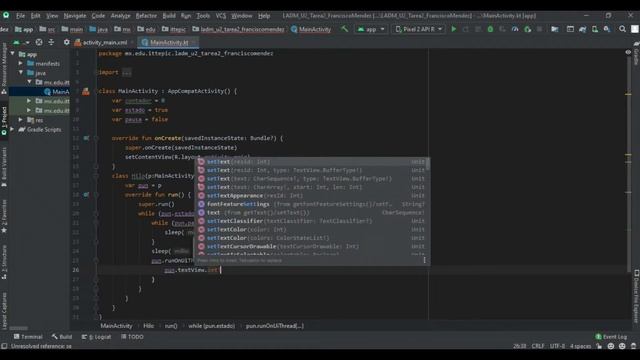Open SDK Manager icon in toolbar
This screenshot has width=640, height=360.
[x=607, y=29]
